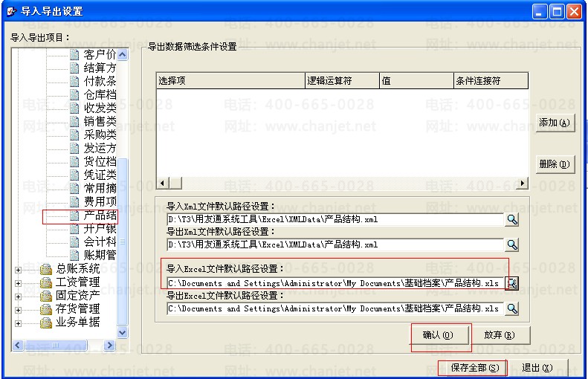Click the document icon beside 销售类
The image size is (588, 379).
tap(74, 122)
